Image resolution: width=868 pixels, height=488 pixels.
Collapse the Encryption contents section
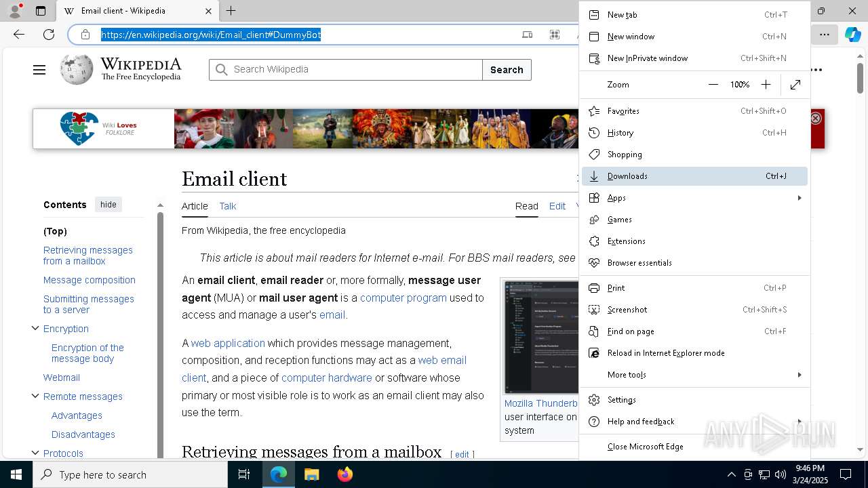click(x=35, y=329)
